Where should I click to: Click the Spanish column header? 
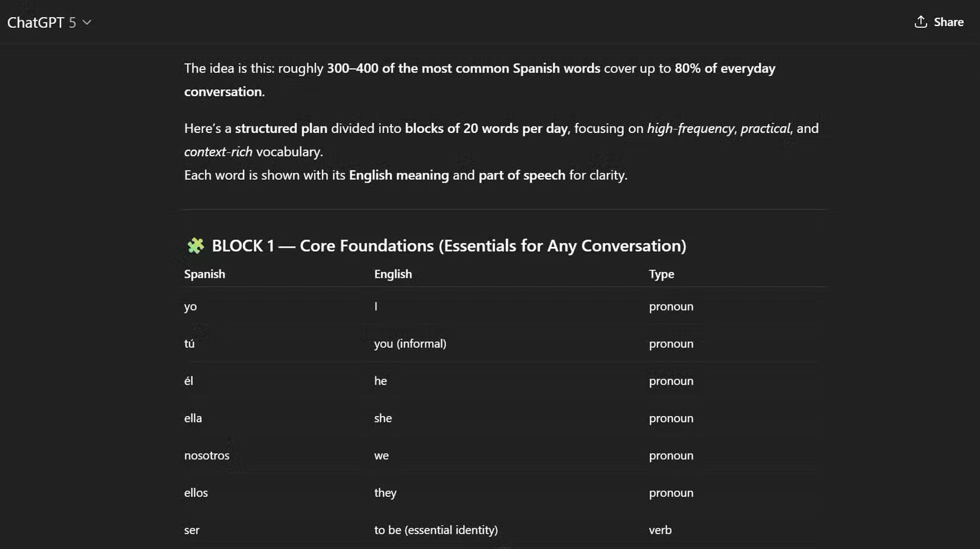[204, 274]
